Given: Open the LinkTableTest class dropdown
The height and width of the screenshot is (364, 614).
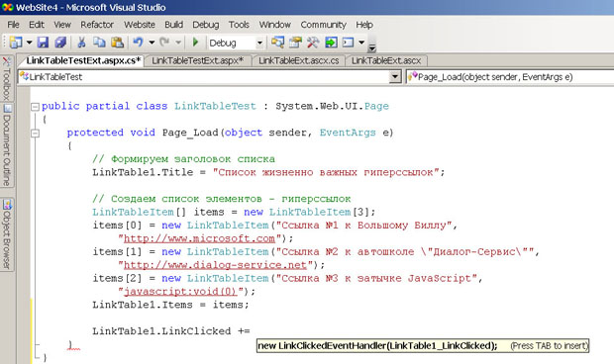Looking at the screenshot, I should pos(395,76).
